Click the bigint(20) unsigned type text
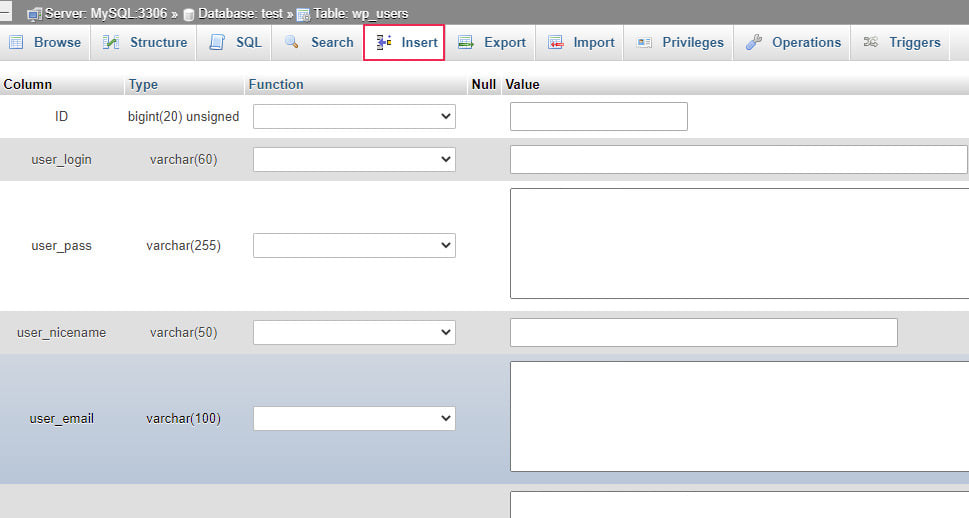The height and width of the screenshot is (518, 969). 184,116
